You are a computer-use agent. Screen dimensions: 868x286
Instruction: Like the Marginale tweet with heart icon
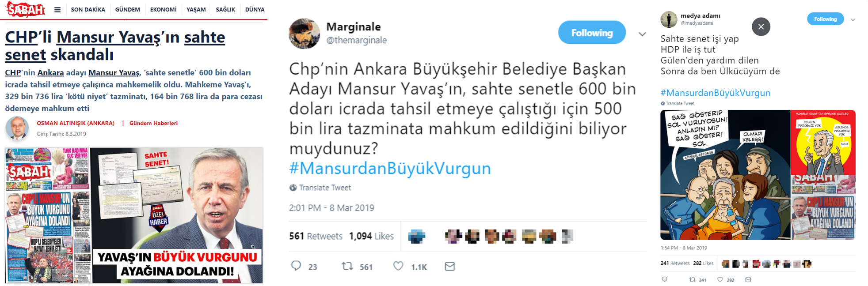(398, 266)
